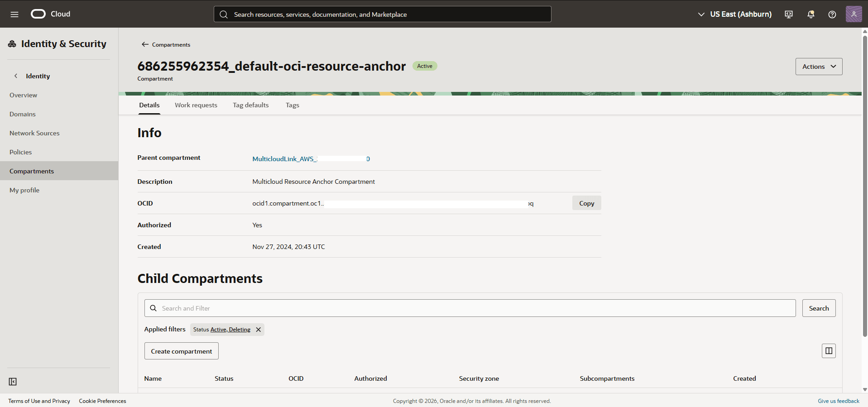Open the hamburger navigation menu
Viewport: 868px width, 407px height.
tap(14, 14)
